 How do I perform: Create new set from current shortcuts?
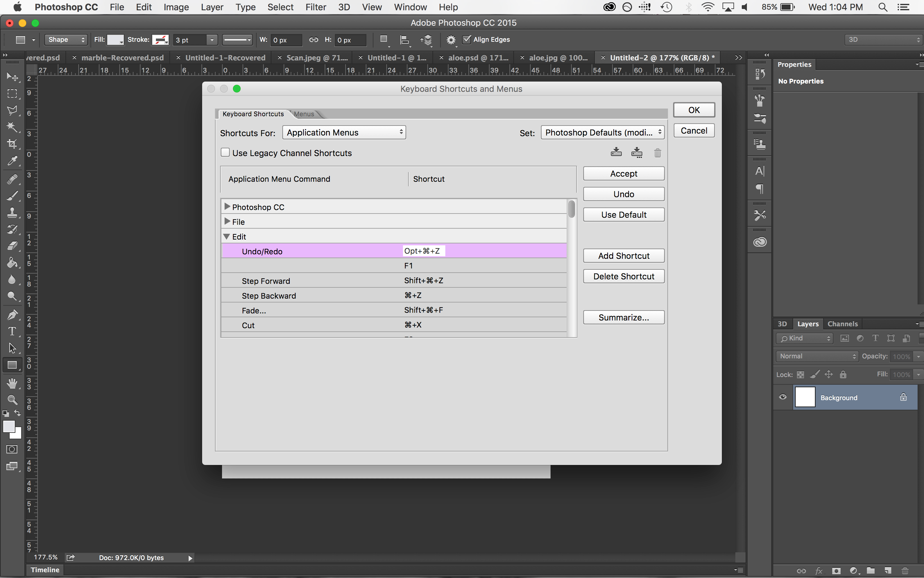(x=637, y=153)
